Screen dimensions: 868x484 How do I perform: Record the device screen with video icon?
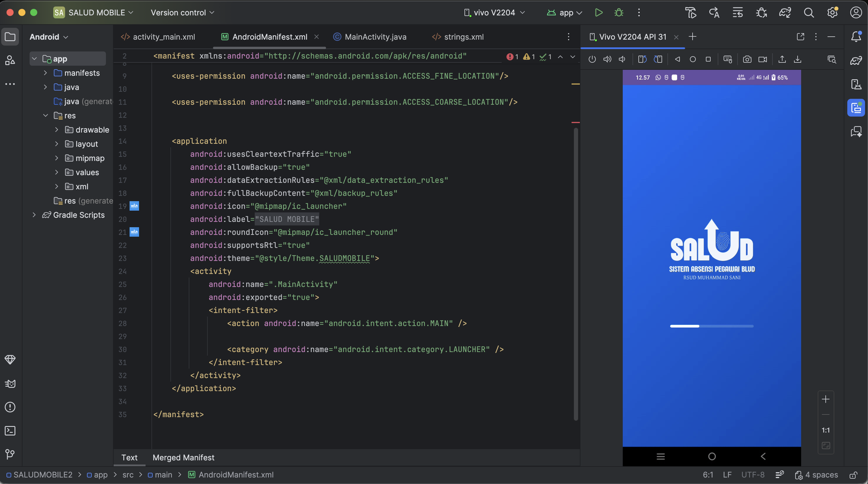tap(763, 59)
